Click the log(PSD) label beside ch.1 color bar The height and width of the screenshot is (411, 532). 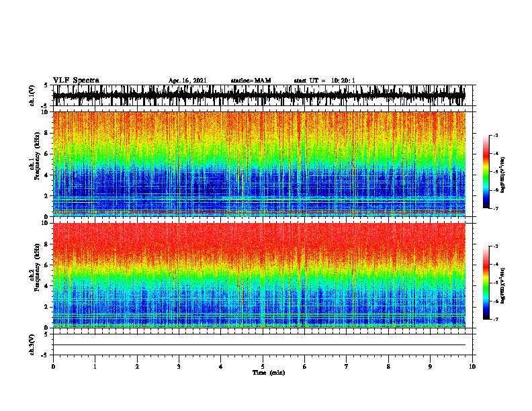pos(502,175)
